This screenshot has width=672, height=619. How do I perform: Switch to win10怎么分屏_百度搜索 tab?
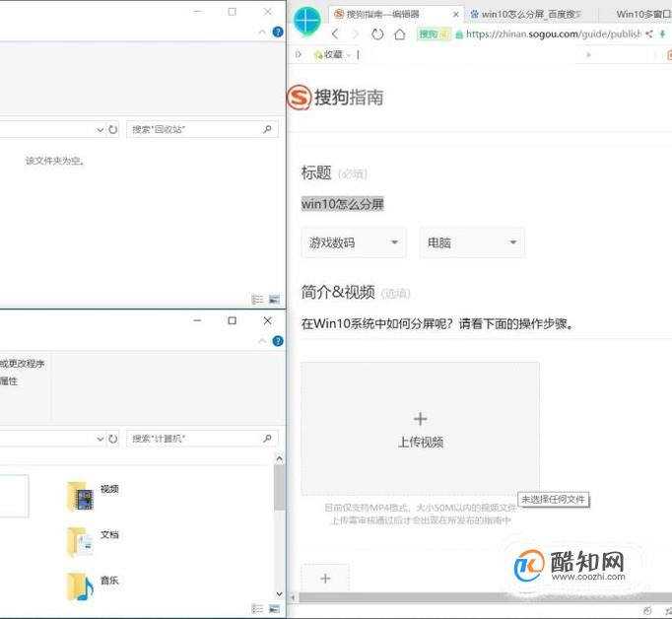(x=531, y=14)
